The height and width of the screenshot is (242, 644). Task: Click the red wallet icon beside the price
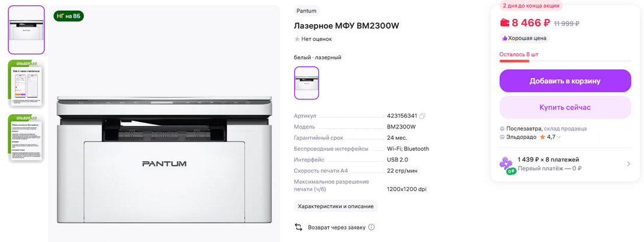click(505, 23)
